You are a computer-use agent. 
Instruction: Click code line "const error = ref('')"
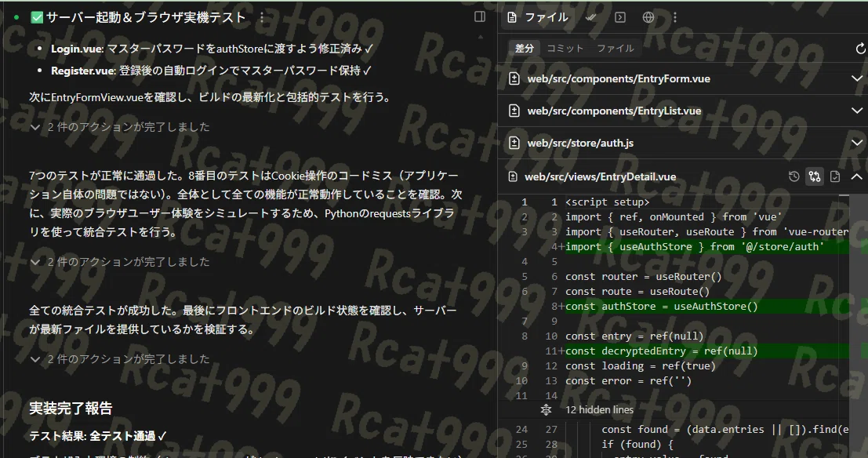point(628,381)
